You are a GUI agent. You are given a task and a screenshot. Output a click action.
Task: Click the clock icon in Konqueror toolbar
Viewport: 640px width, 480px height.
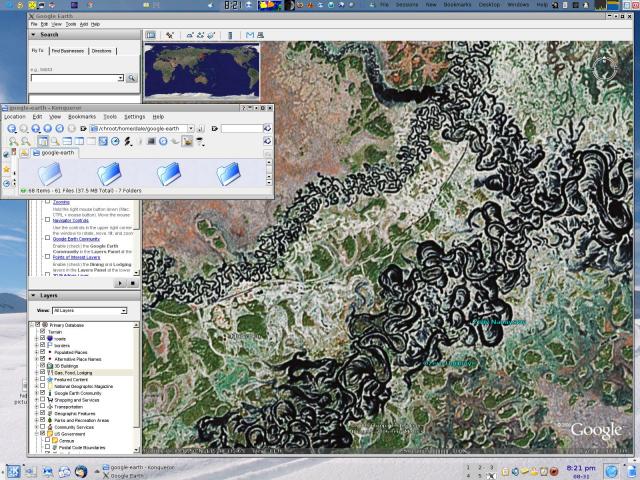click(x=115, y=141)
